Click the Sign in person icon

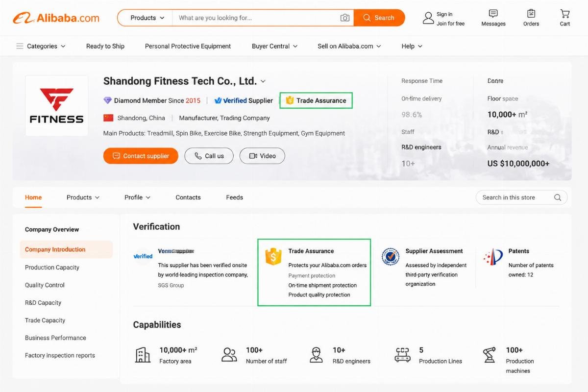pyautogui.click(x=428, y=18)
